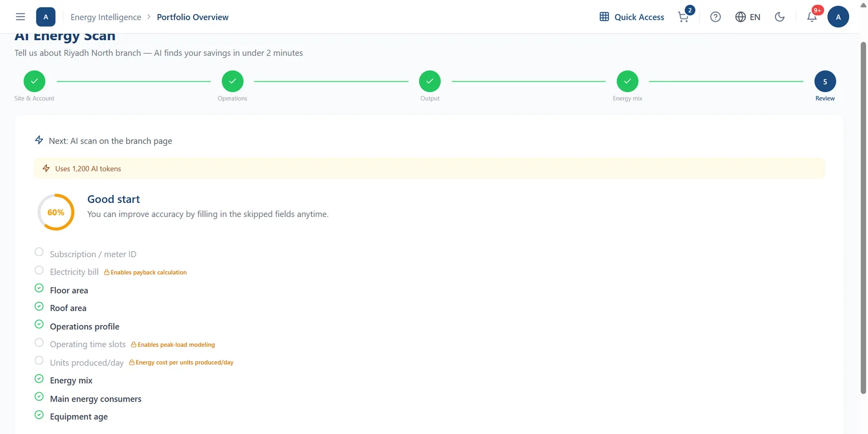Click the Roof area check icon
Image resolution: width=868 pixels, height=434 pixels.
coord(39,306)
